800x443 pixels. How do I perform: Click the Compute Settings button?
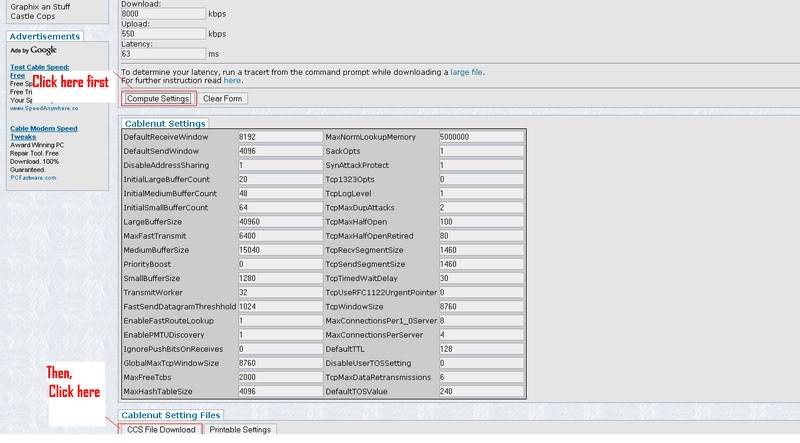[x=157, y=99]
